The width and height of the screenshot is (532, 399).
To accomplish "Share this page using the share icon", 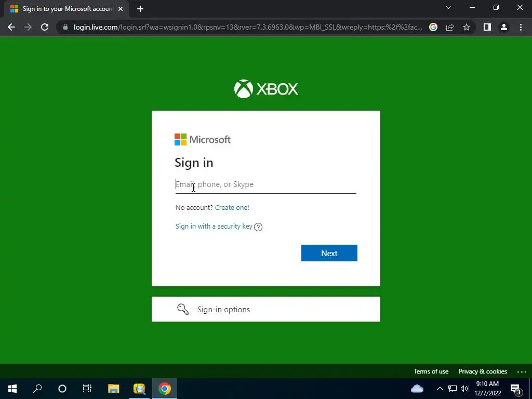I will 450,27.
